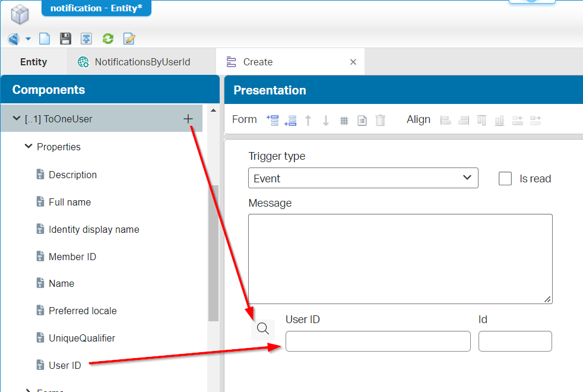Click the New document icon

tap(45, 39)
